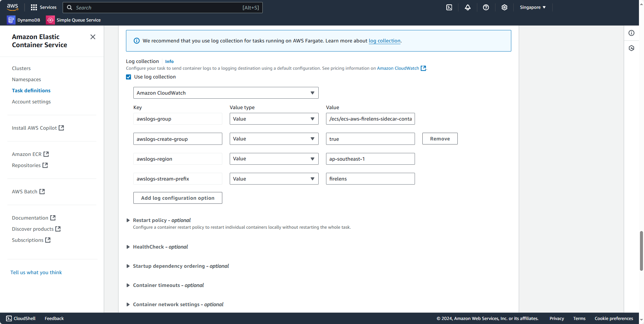The width and height of the screenshot is (644, 324).
Task: Open the Amazon CloudWatch log driver dropdown
Action: (226, 93)
